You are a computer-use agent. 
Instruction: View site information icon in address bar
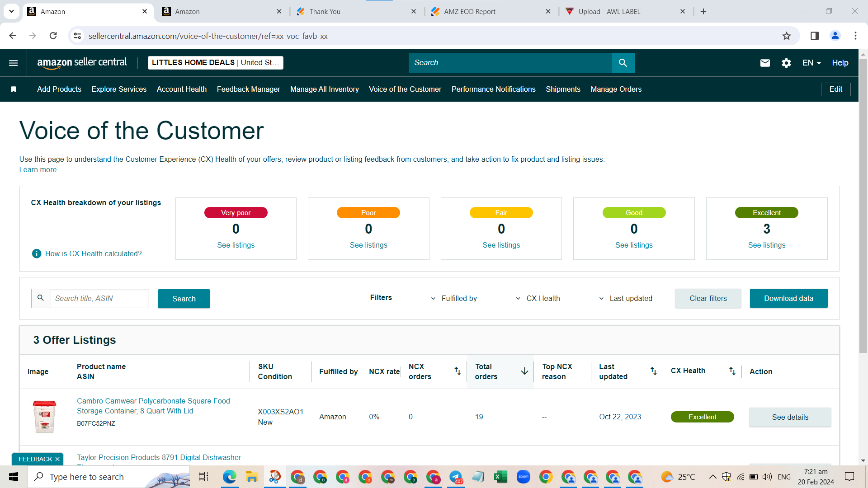[77, 36]
